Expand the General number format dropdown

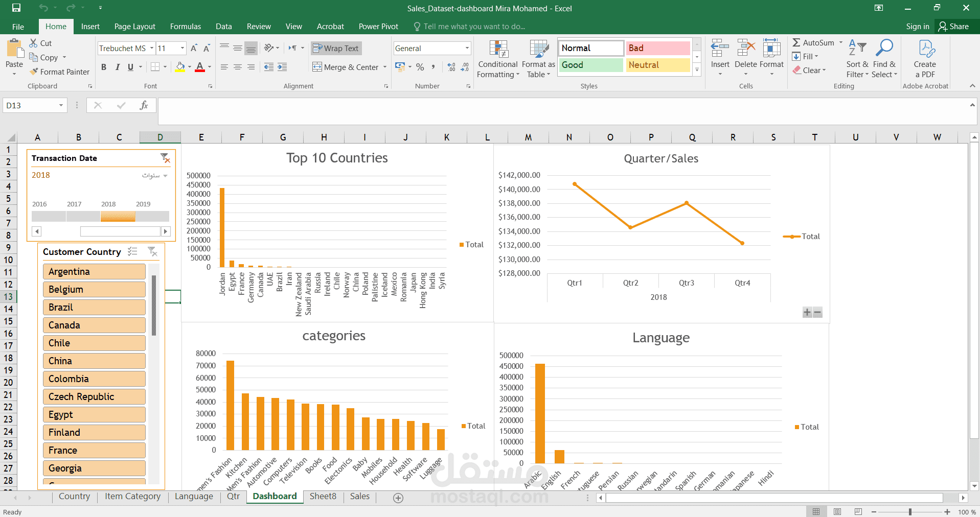pyautogui.click(x=467, y=48)
